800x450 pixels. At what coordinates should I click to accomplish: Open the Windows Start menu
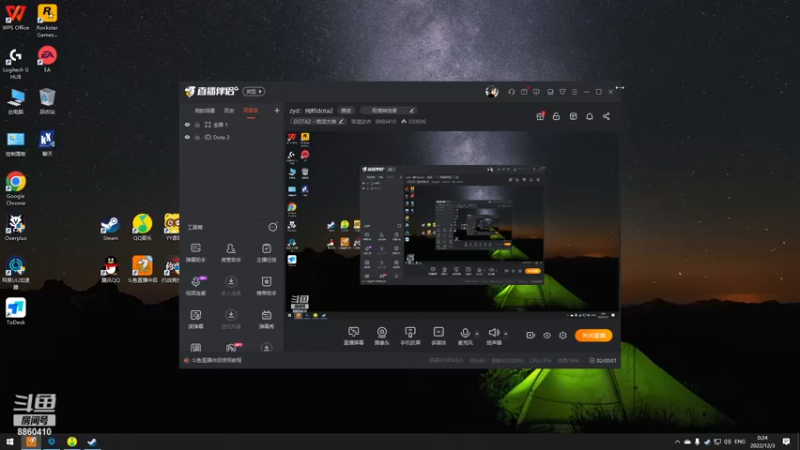point(10,441)
